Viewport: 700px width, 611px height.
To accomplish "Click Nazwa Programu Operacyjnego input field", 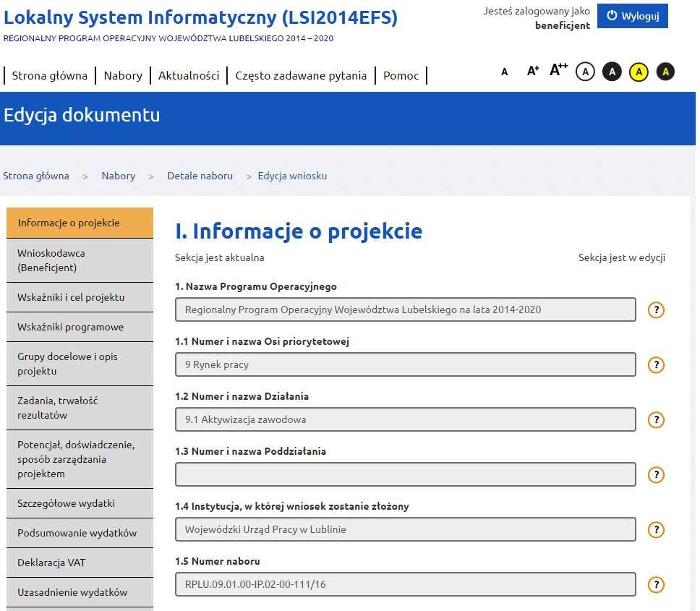I will 406,309.
